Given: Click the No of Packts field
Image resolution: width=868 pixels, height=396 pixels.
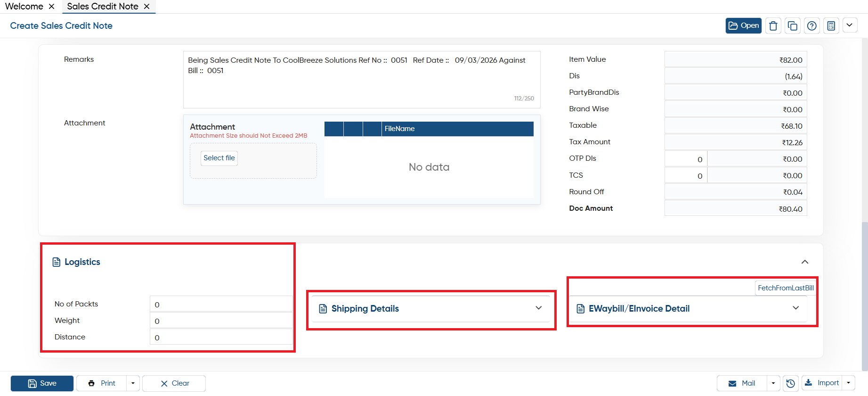Looking at the screenshot, I should tap(221, 304).
